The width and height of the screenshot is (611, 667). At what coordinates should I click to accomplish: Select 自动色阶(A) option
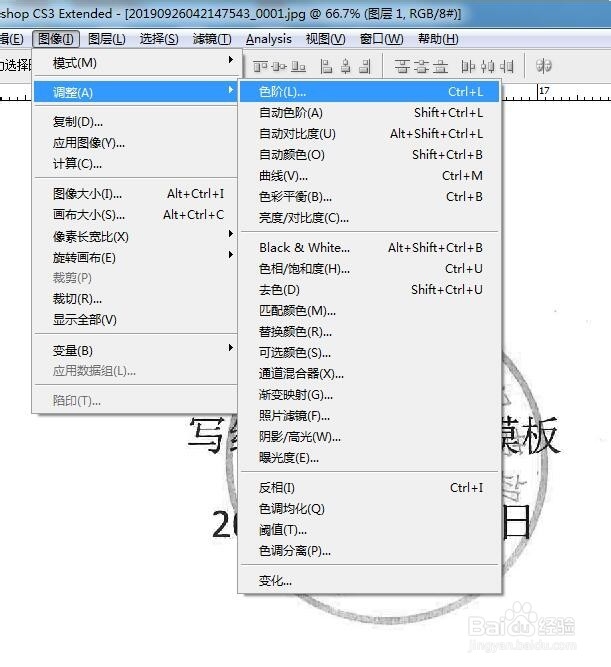tap(369, 113)
